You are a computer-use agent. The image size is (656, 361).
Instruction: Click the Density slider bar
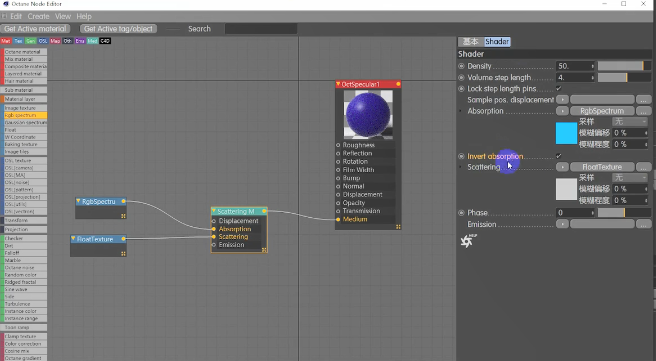click(624, 66)
